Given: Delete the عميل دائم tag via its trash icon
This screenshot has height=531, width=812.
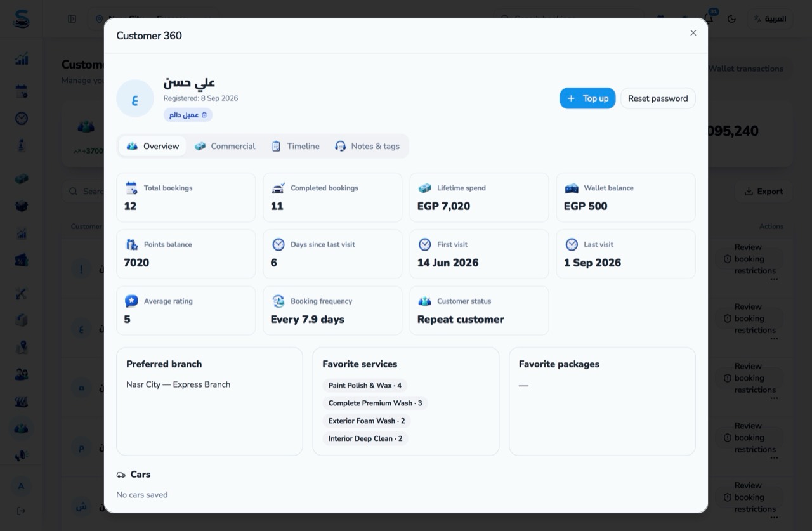Looking at the screenshot, I should pyautogui.click(x=204, y=115).
